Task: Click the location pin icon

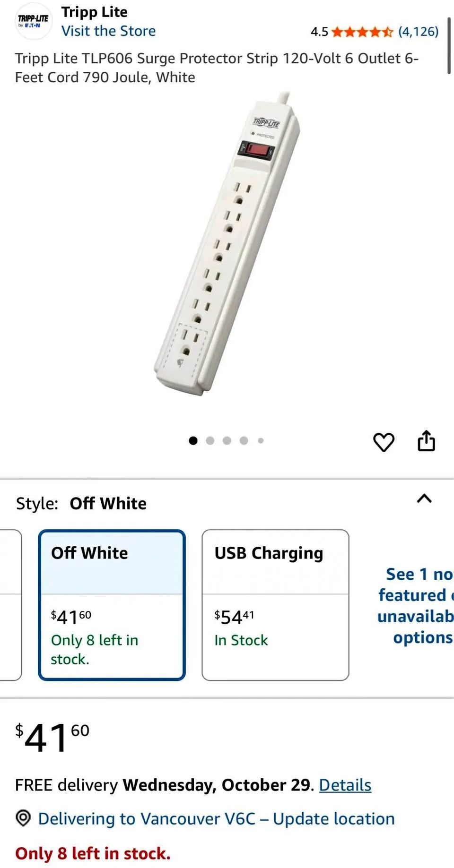Action: (x=23, y=818)
